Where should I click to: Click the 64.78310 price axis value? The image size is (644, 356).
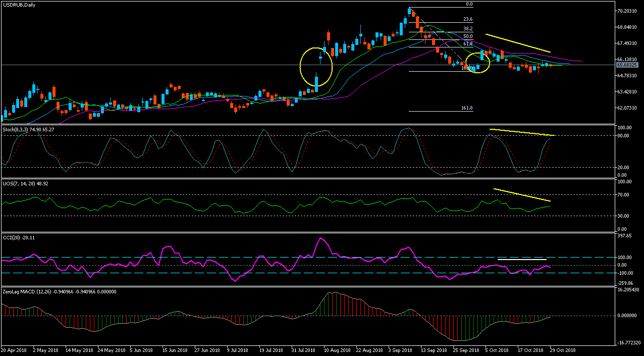627,75
